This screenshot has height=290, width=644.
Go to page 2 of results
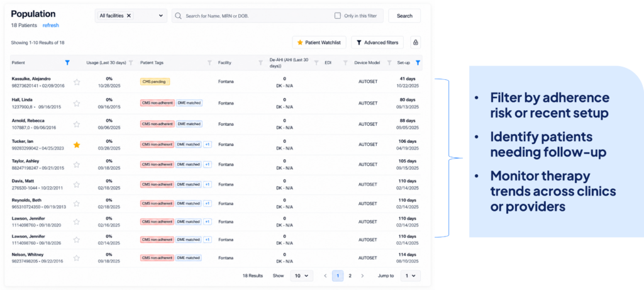[x=350, y=276]
